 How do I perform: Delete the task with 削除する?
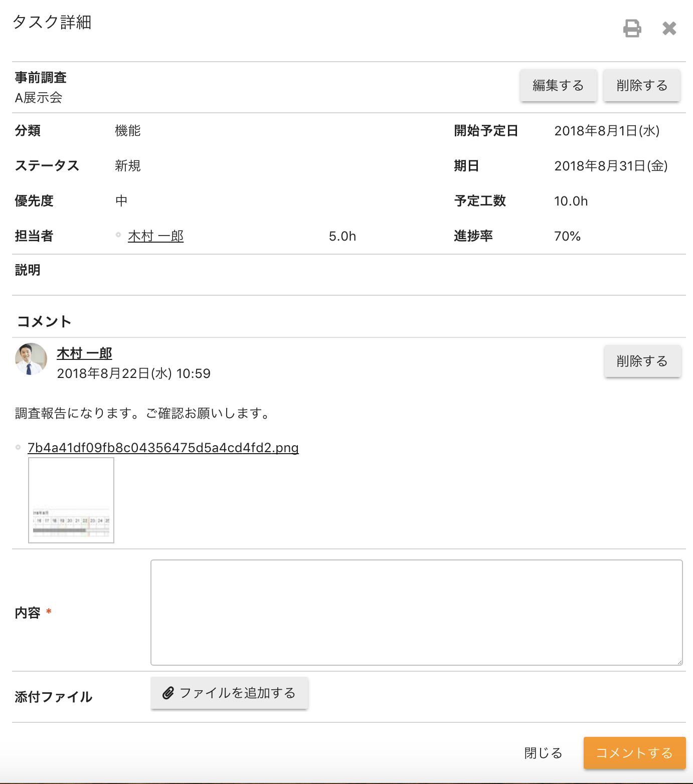[x=642, y=85]
